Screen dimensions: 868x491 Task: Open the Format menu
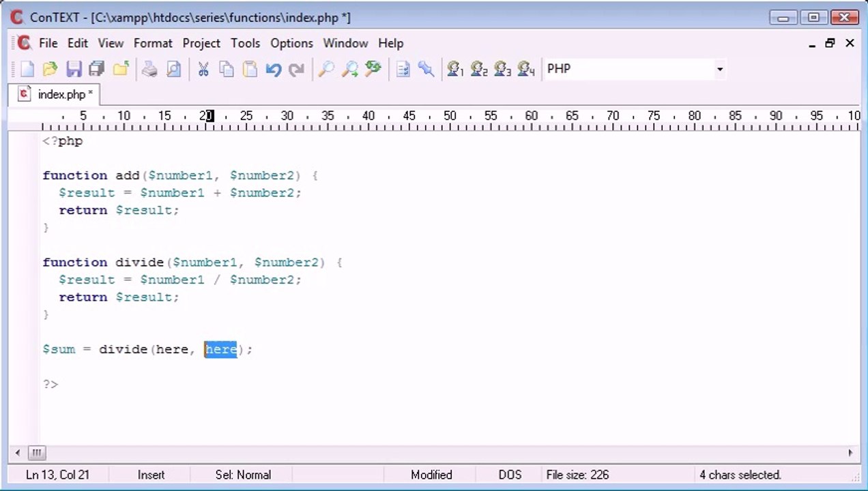point(153,43)
